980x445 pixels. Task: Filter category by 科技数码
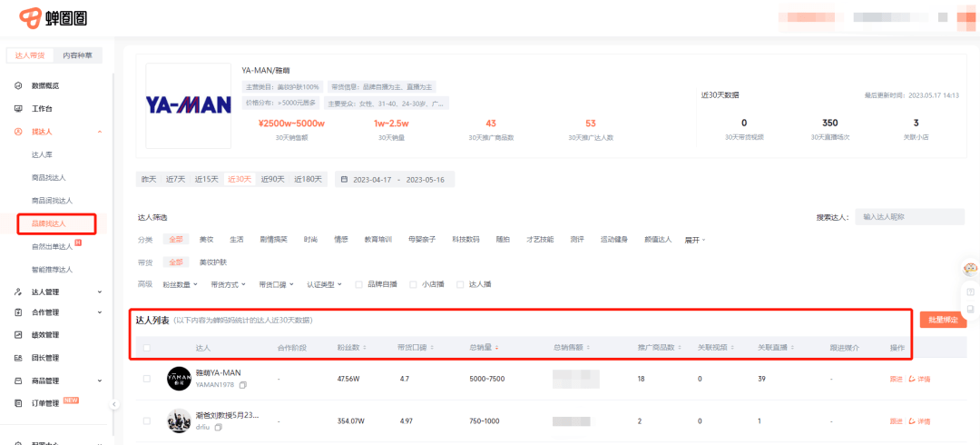465,240
